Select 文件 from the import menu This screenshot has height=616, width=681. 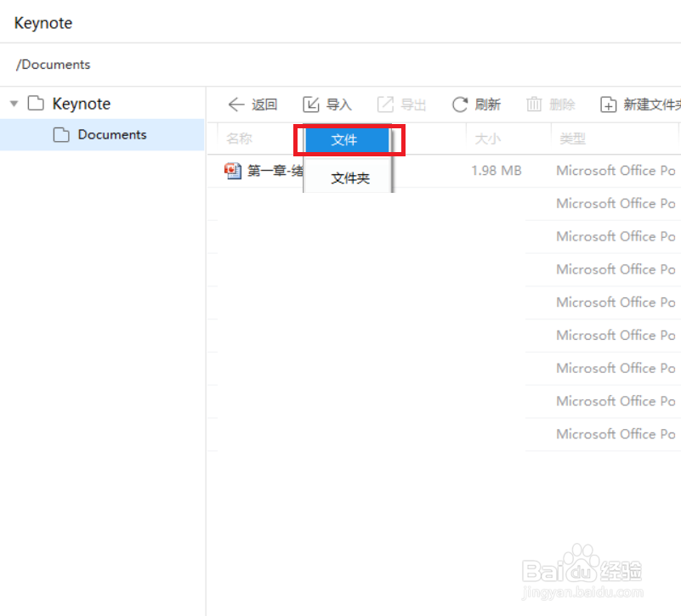348,140
